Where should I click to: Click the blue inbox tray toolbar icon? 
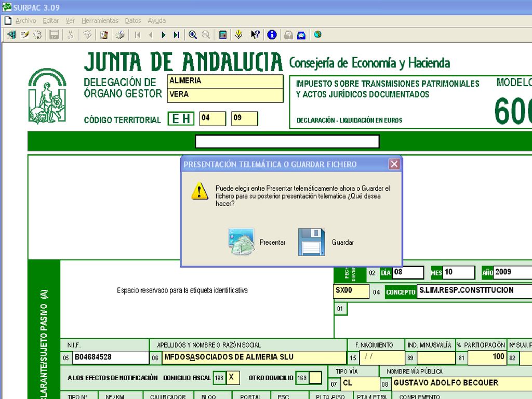click(301, 35)
